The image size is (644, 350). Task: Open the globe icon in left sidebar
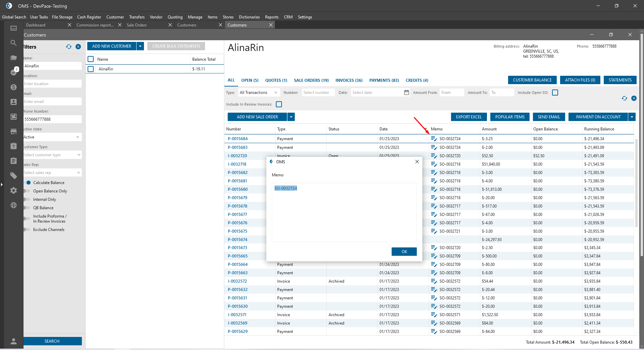pos(13,205)
